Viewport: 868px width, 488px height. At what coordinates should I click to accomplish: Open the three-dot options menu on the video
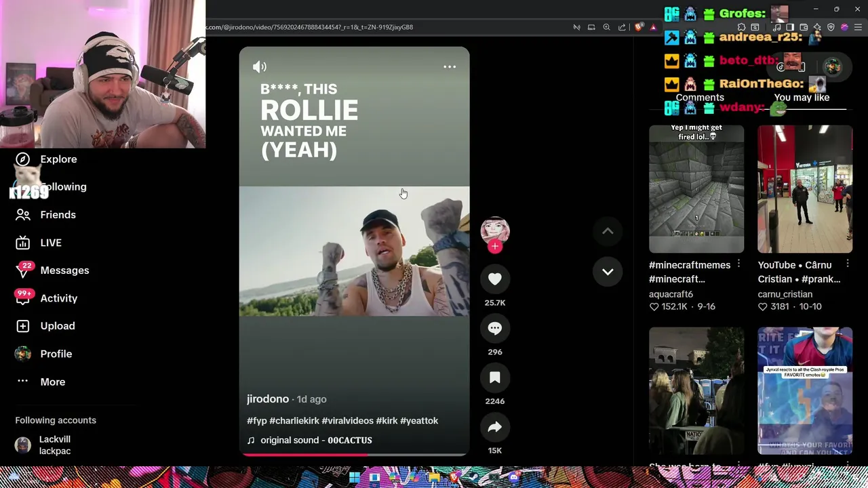450,66
